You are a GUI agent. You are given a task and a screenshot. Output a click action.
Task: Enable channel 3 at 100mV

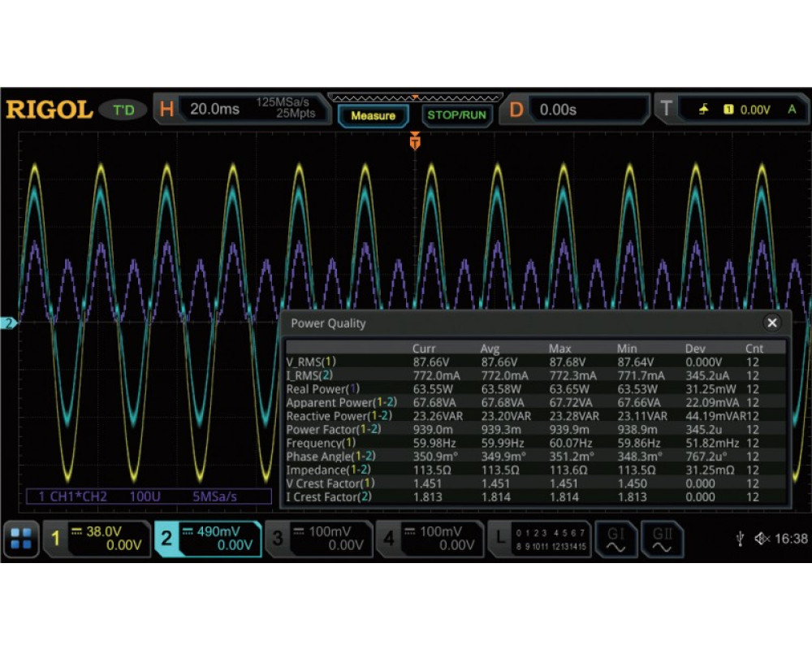pyautogui.click(x=318, y=539)
